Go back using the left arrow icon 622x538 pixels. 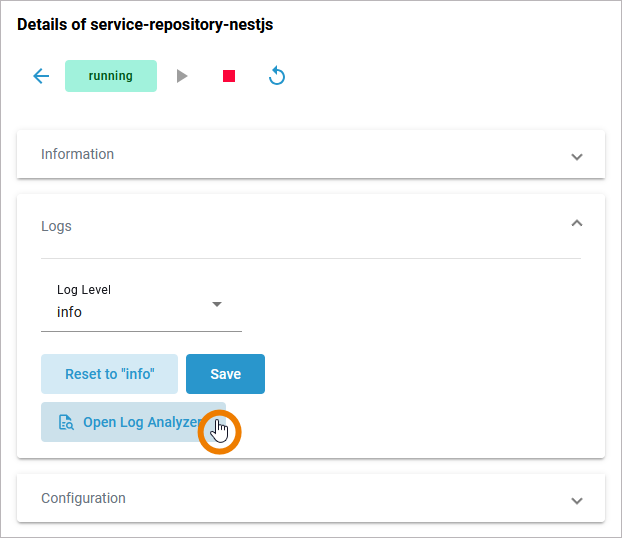pyautogui.click(x=41, y=76)
